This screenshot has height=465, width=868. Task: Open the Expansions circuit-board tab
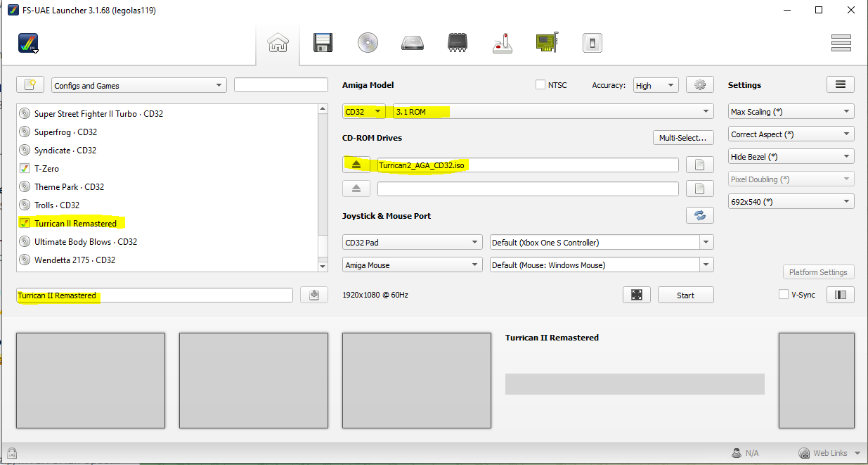tap(547, 44)
